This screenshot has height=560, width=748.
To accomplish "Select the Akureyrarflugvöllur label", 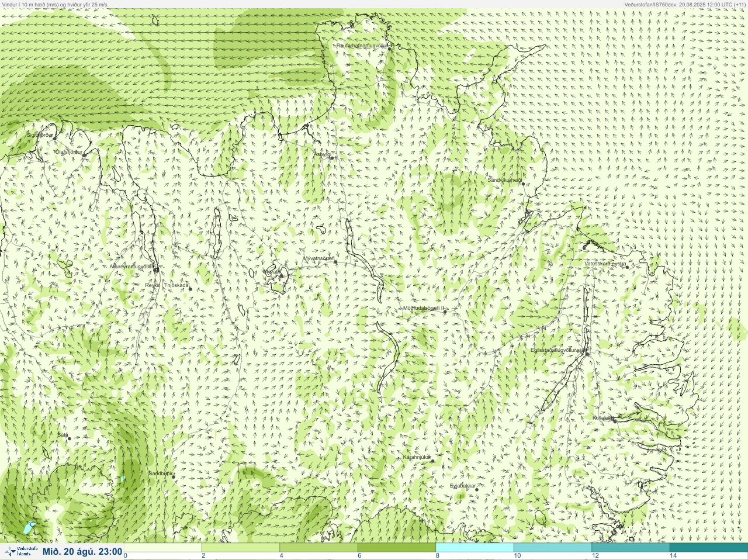I will (x=132, y=267).
